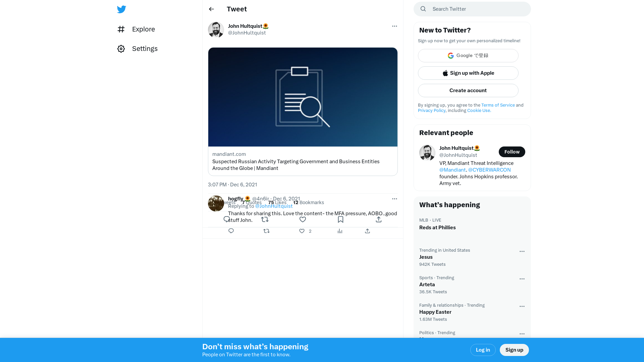Retweet hogfly's reply
644x362 pixels.
click(266, 231)
